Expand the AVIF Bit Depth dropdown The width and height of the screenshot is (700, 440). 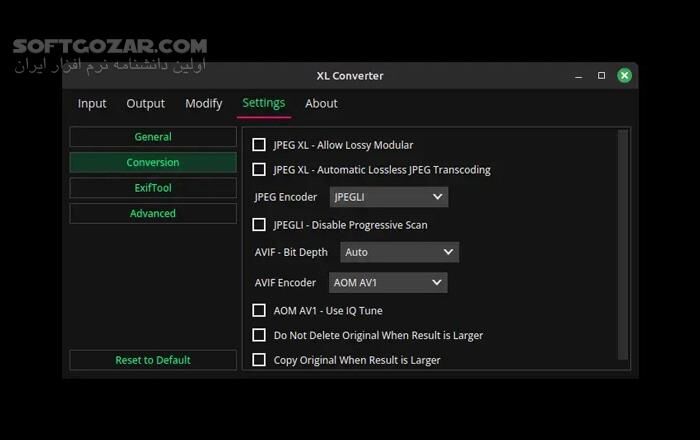point(400,252)
